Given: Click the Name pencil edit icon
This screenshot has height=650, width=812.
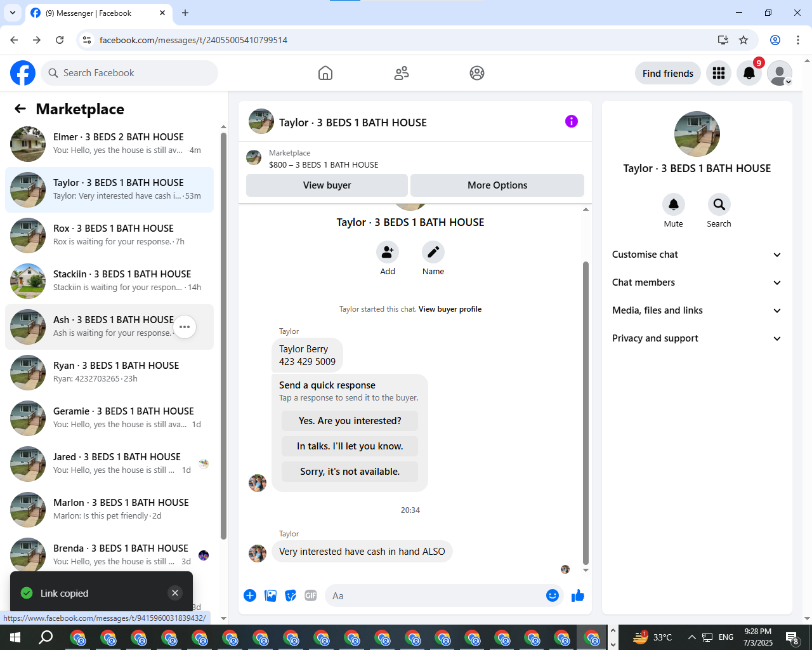Looking at the screenshot, I should [x=433, y=252].
